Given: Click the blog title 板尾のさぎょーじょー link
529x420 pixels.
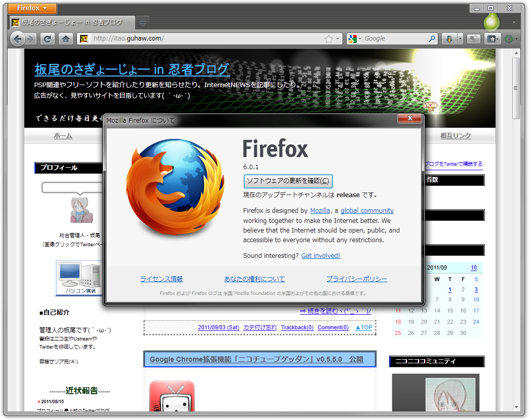Looking at the screenshot, I should [x=132, y=69].
